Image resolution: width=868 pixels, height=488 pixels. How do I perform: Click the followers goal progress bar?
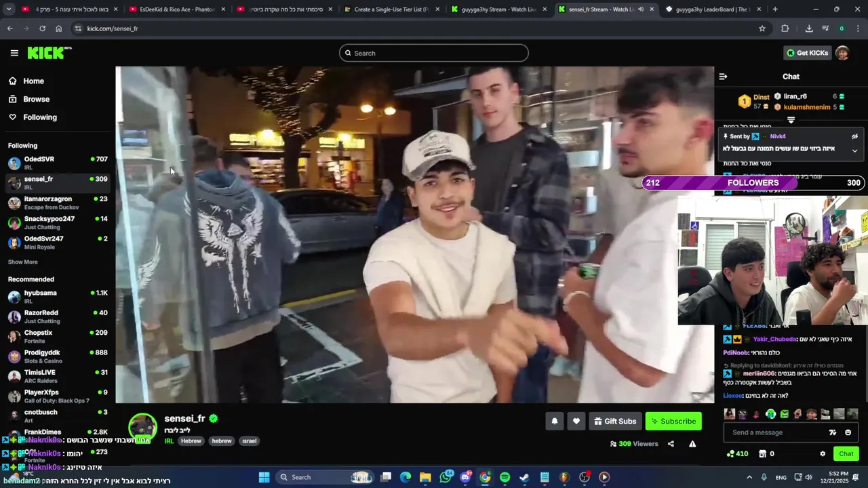pos(753,182)
